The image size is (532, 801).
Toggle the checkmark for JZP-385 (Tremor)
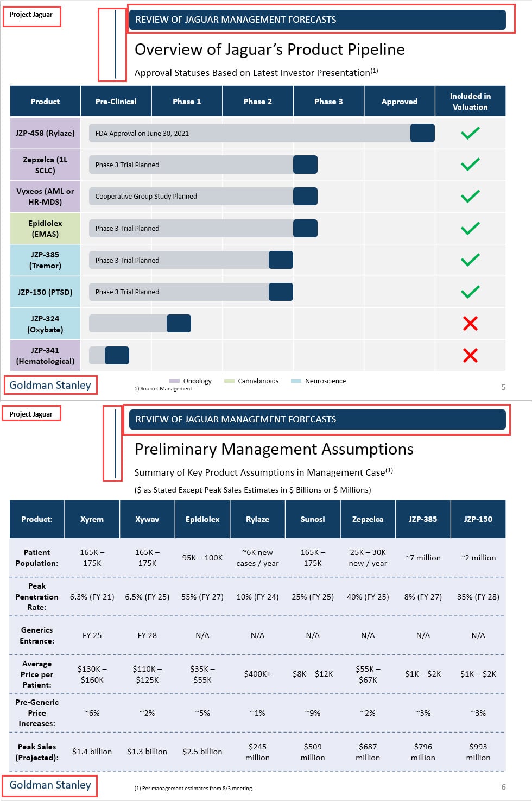point(469,260)
